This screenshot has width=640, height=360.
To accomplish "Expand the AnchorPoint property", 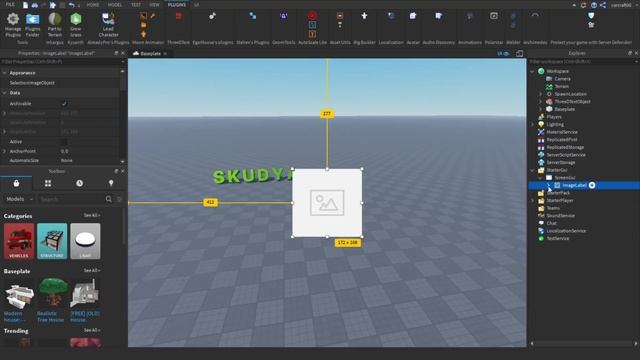I will pyautogui.click(x=4, y=151).
